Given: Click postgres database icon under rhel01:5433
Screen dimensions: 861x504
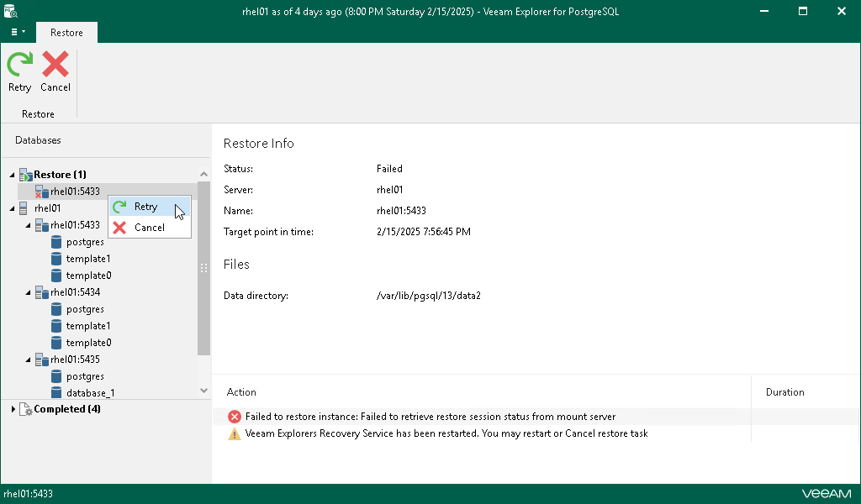Looking at the screenshot, I should point(56,242).
